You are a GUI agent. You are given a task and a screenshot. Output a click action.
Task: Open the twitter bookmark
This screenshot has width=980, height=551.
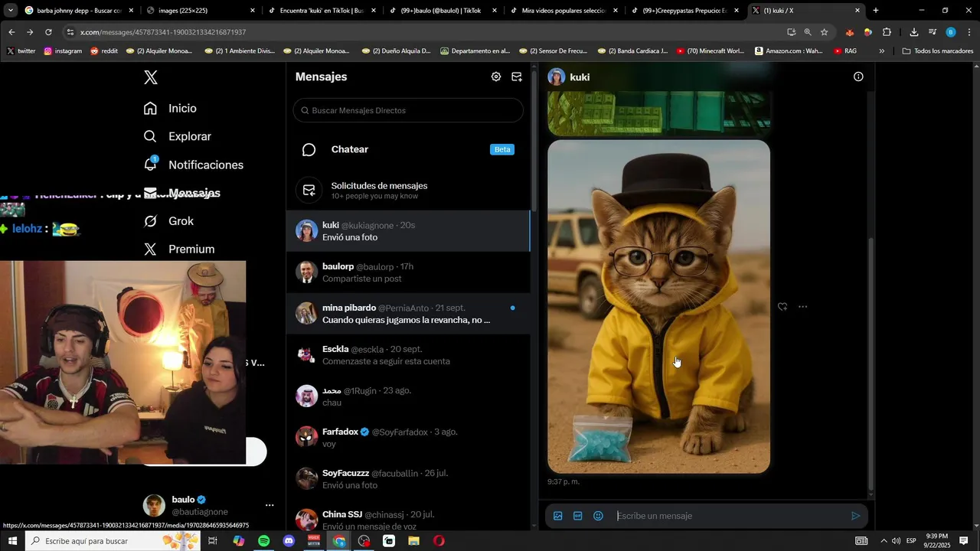point(21,51)
